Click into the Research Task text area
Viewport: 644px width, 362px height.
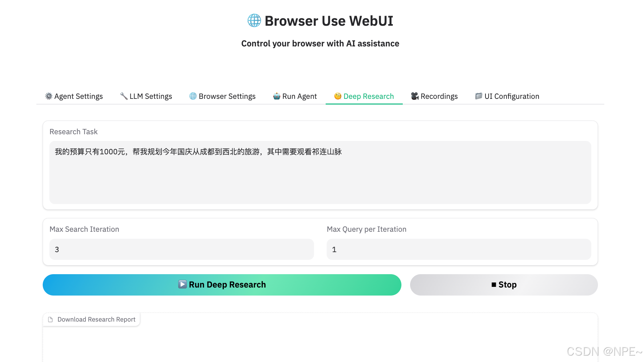pos(320,172)
